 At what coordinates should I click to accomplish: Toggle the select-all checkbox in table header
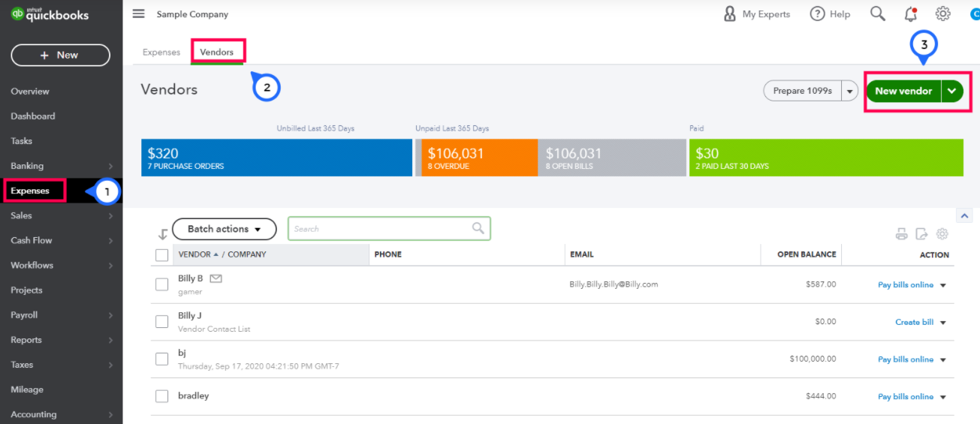tap(161, 255)
